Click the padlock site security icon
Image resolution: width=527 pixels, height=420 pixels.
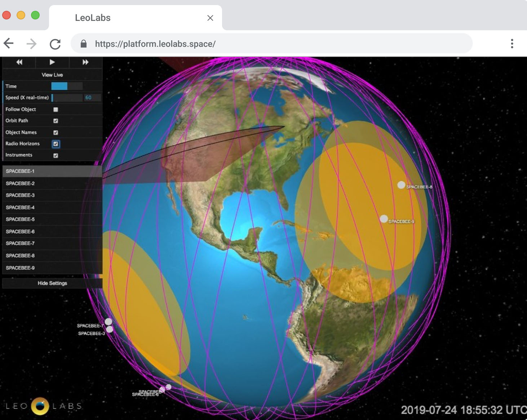tap(84, 44)
